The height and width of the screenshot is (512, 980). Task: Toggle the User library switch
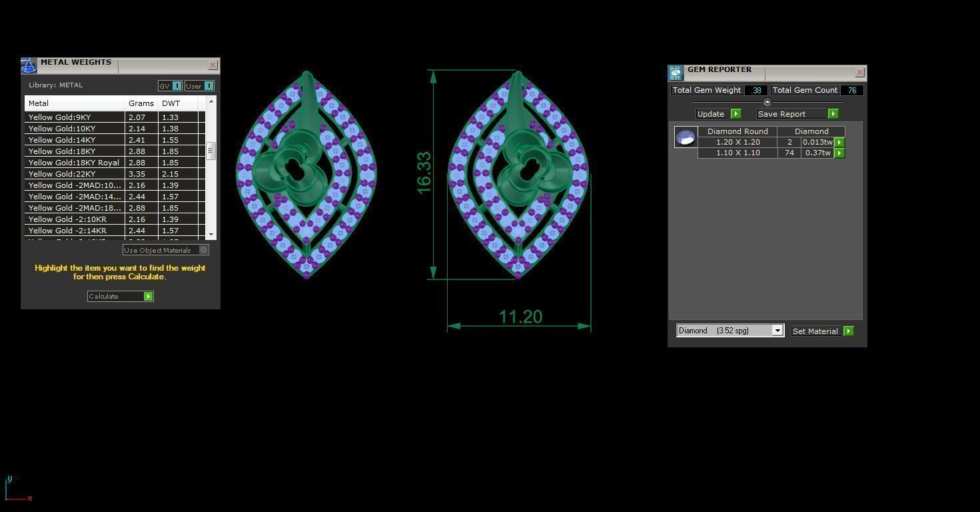(209, 86)
